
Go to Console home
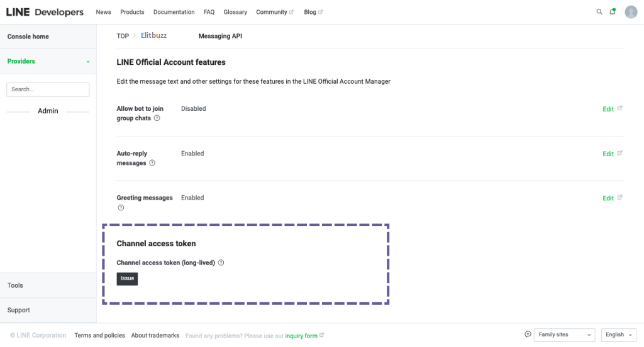coord(28,37)
